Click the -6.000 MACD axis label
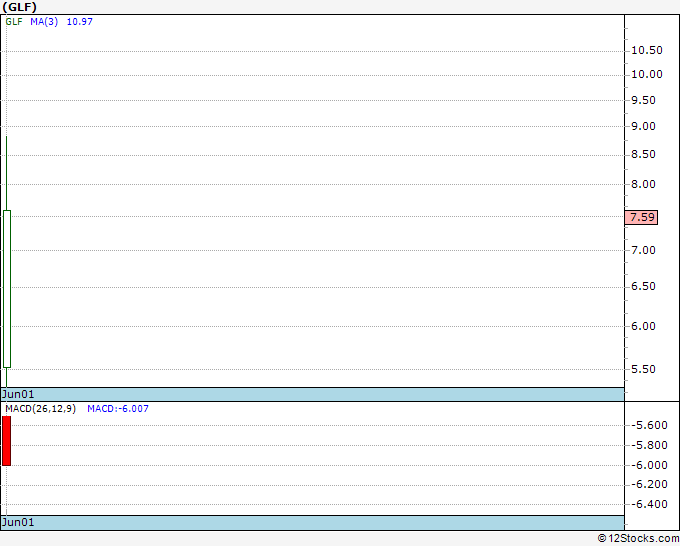This screenshot has height=546, width=680. [x=649, y=465]
